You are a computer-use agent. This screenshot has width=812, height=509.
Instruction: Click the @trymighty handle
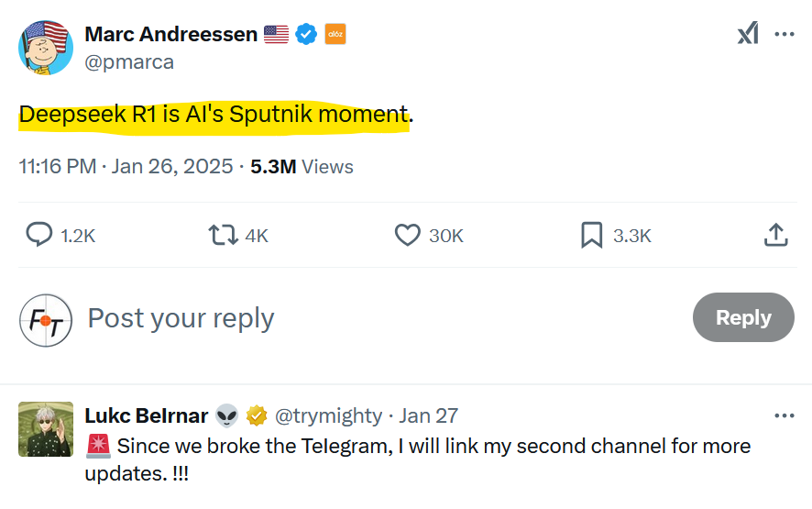pyautogui.click(x=329, y=415)
